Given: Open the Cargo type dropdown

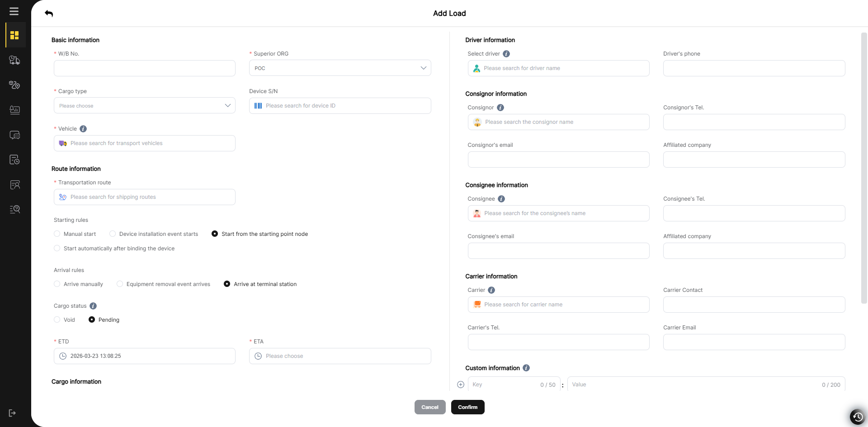Looking at the screenshot, I should (145, 106).
